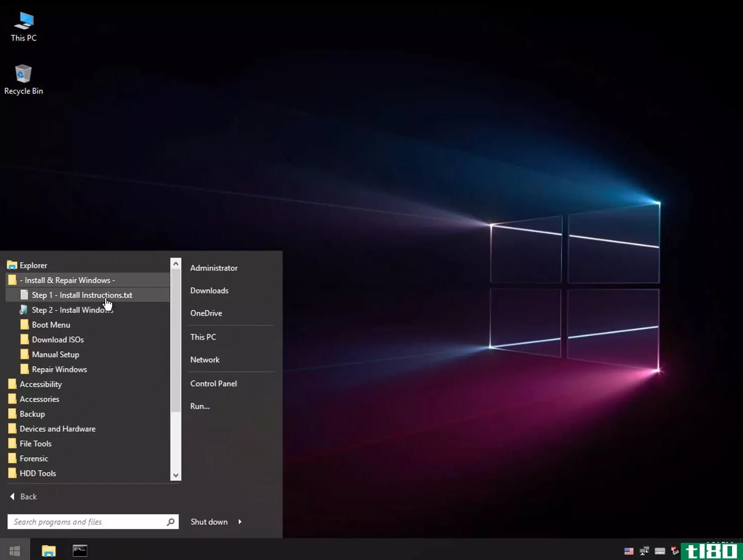Click the Manual Setup label
743x560 pixels.
click(55, 355)
